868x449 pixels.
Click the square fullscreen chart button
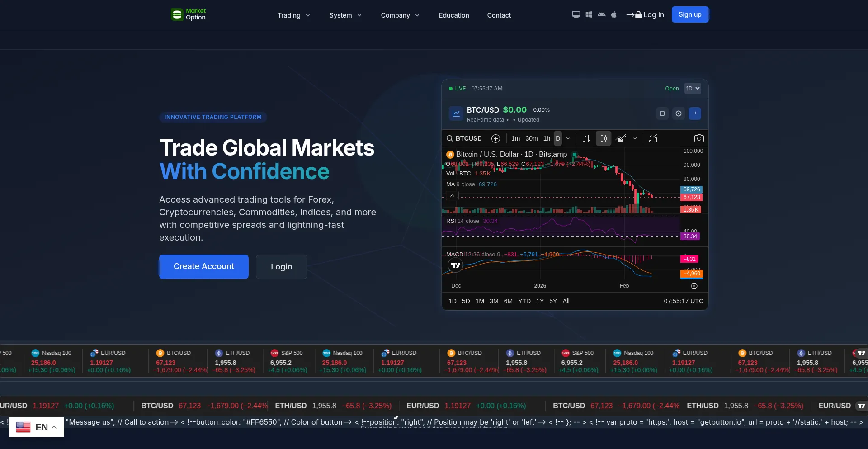point(662,113)
